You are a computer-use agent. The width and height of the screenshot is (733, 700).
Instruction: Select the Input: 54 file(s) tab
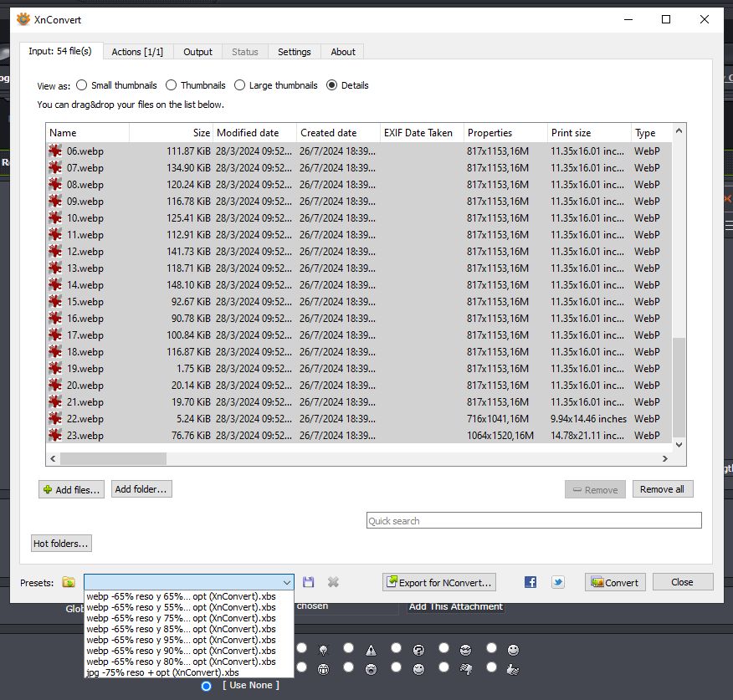(x=61, y=51)
